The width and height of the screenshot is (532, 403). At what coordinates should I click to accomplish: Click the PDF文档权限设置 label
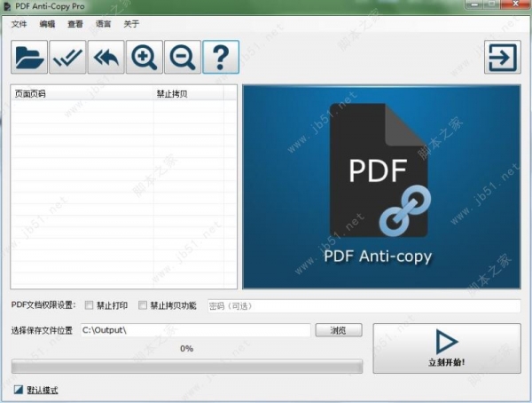(x=43, y=304)
